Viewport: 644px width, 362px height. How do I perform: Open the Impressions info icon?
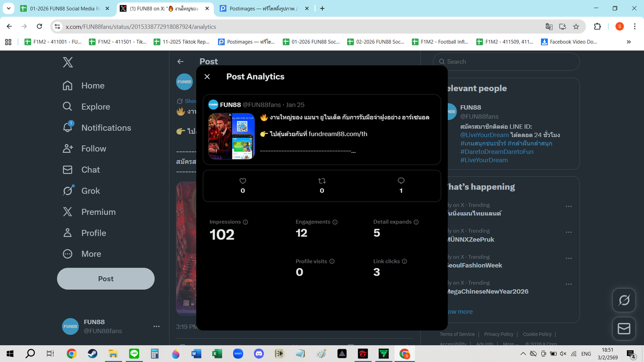(x=246, y=222)
